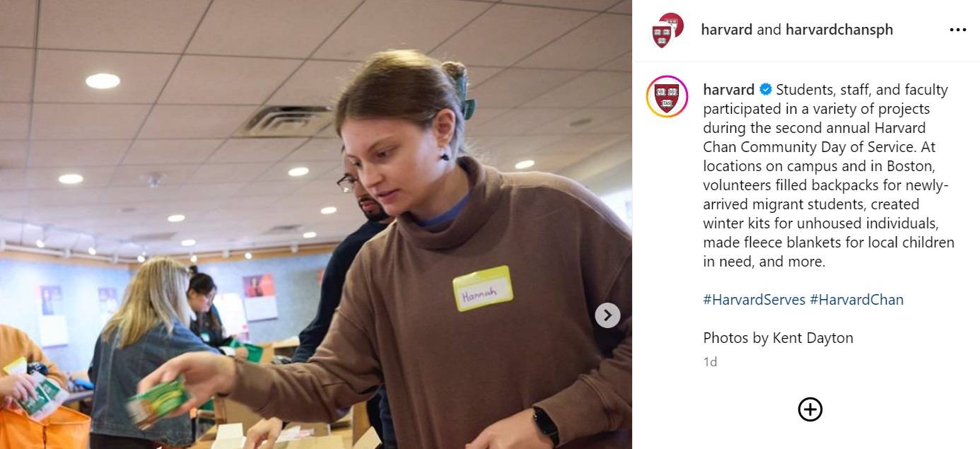Viewport: 980px width, 449px height.
Task: Click the orange bag in the photo's corner
Action: 44,427
